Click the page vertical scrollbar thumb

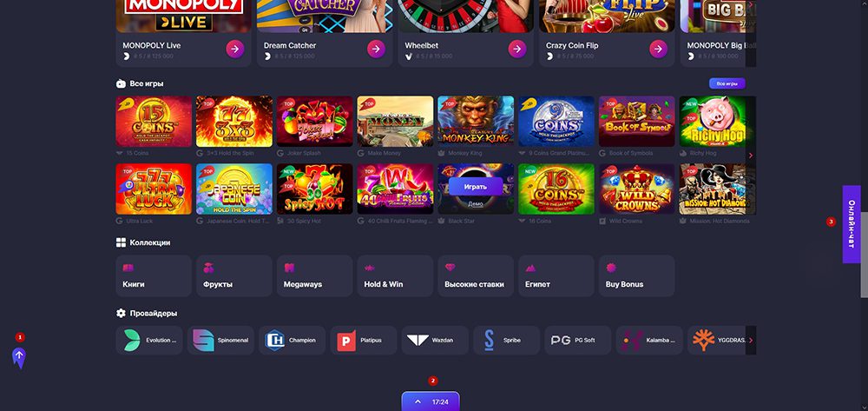point(865,256)
